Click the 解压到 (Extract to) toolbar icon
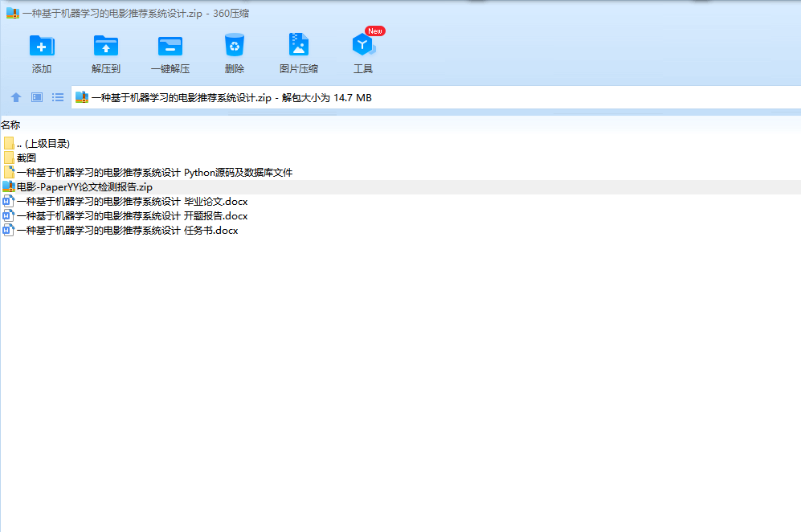This screenshot has height=532, width=801. [106, 46]
